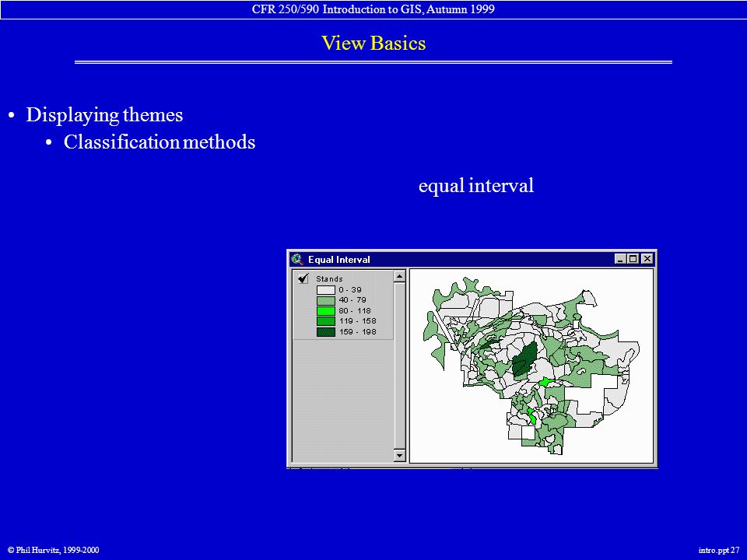Minimize the Equal Interval window
The height and width of the screenshot is (560, 747).
[x=620, y=259]
